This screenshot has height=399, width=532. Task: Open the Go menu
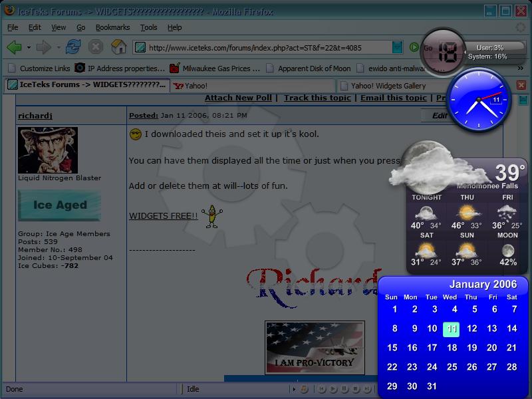80,27
